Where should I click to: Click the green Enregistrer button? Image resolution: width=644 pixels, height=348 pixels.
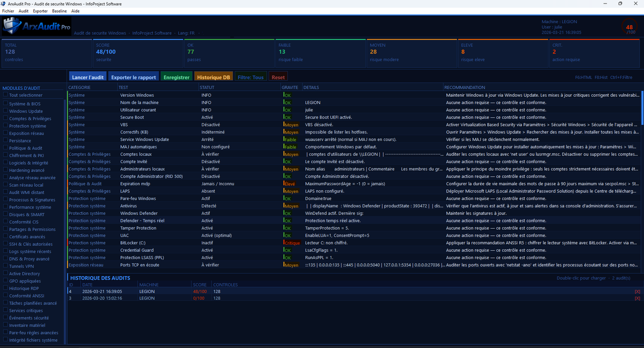click(176, 77)
